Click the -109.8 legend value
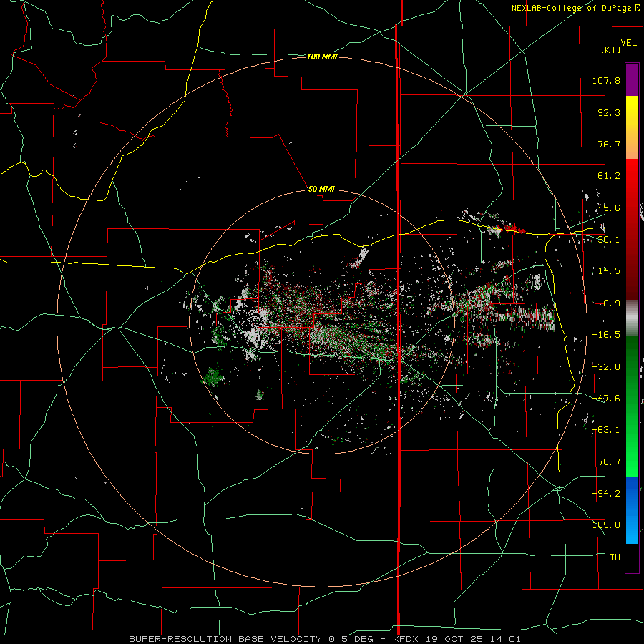644x644 pixels. (603, 525)
